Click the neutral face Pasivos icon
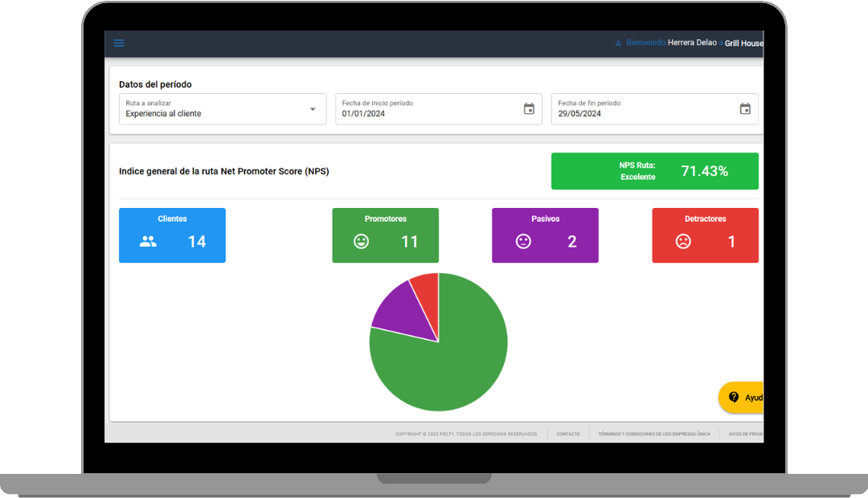Image resolution: width=868 pixels, height=498 pixels. tap(523, 241)
